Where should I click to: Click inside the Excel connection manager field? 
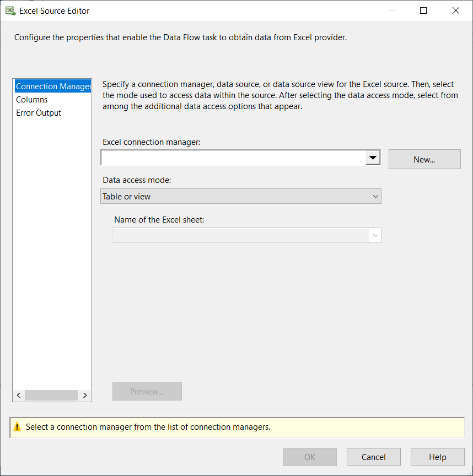[x=232, y=157]
